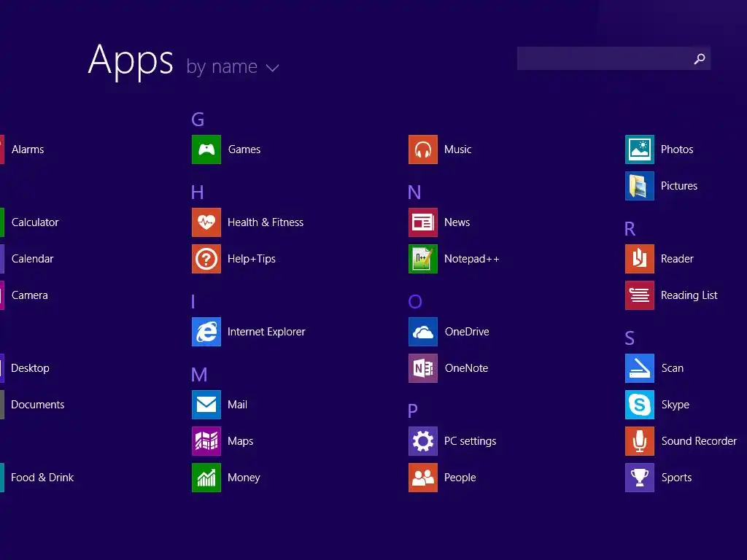Open the Calendar app label
This screenshot has width=747, height=560.
[x=32, y=259]
